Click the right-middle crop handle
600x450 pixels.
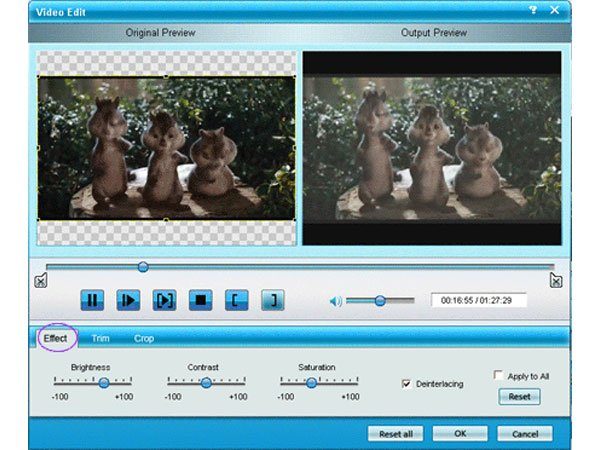pos(295,148)
